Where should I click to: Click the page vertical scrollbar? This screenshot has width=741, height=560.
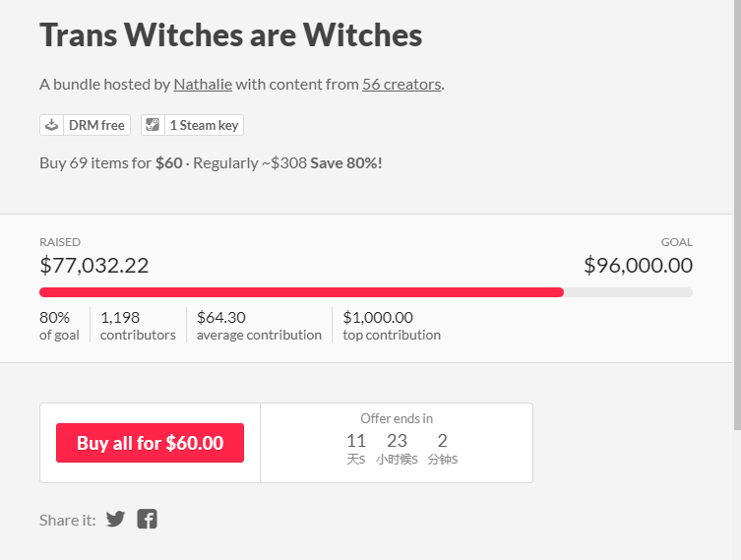pyautogui.click(x=736, y=217)
